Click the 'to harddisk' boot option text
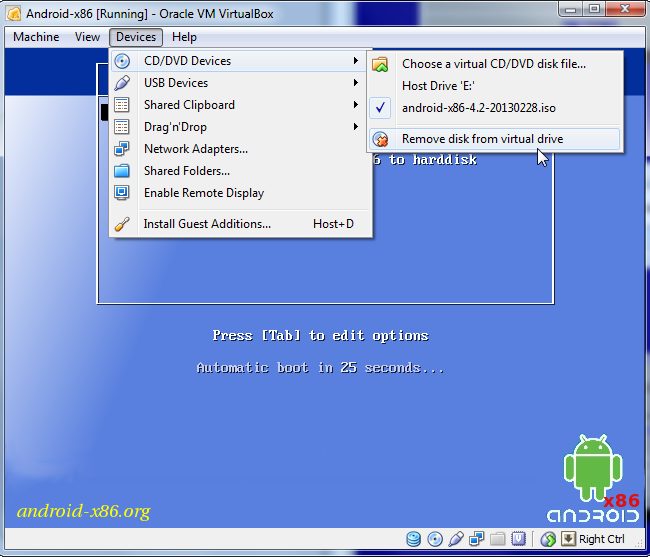The height and width of the screenshot is (557, 650). pos(433,160)
